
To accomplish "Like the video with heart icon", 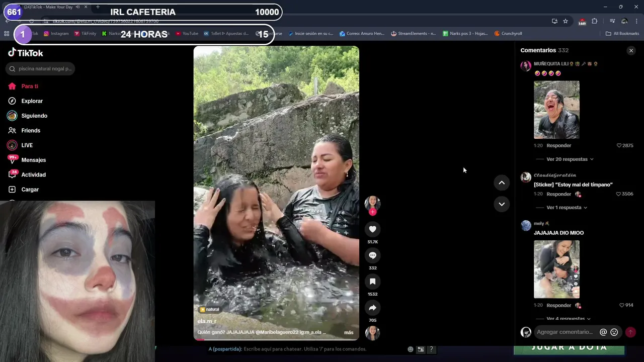I will click(372, 229).
